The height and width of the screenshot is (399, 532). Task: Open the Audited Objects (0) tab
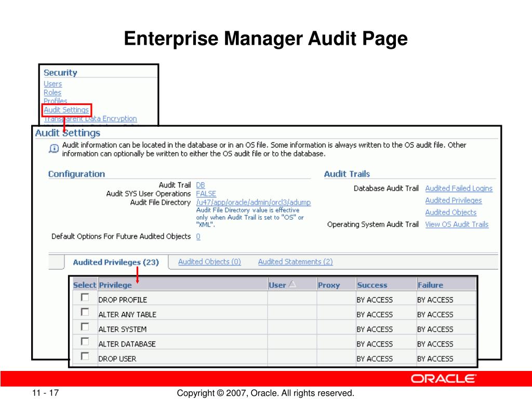(x=209, y=262)
